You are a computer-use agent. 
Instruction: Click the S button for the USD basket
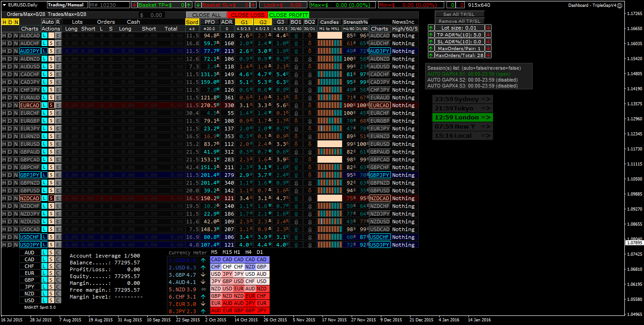point(51,300)
